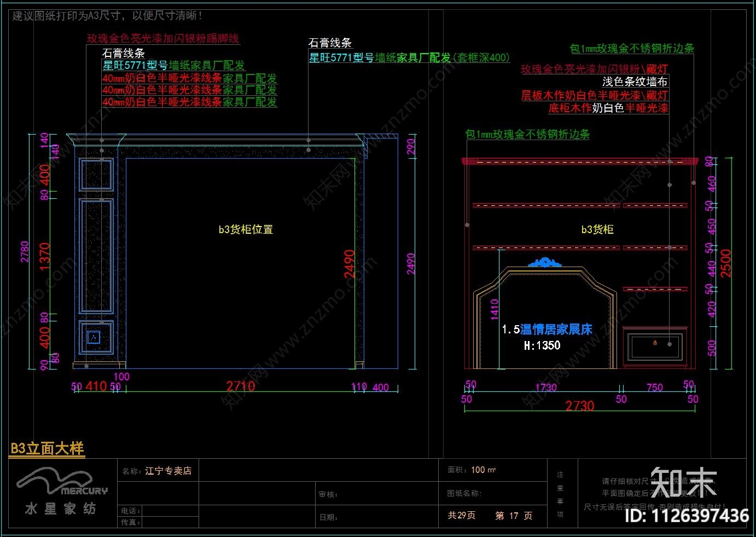This screenshot has height=537, width=756.
Task: Click the 日期 field label
Action: tap(329, 517)
